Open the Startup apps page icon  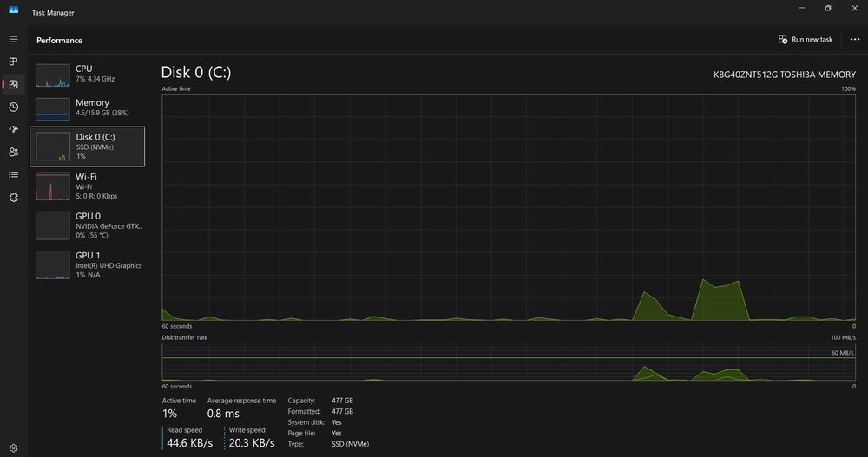(13, 129)
